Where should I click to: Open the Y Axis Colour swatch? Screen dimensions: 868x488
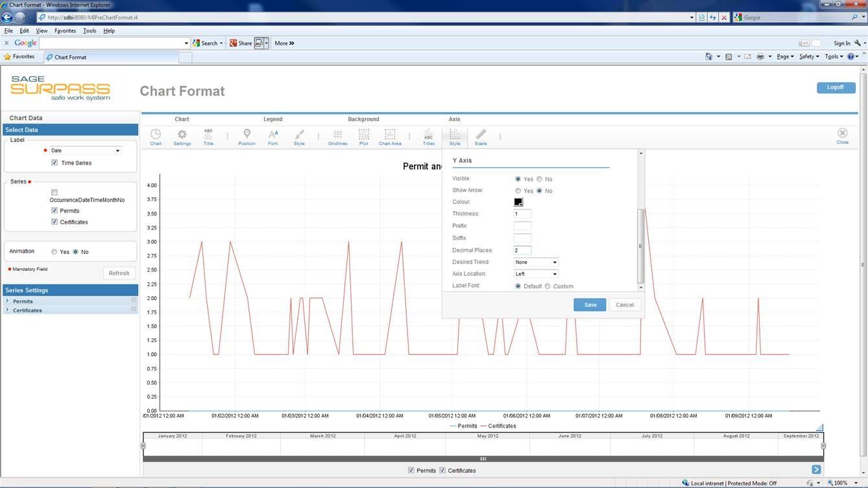(x=518, y=202)
